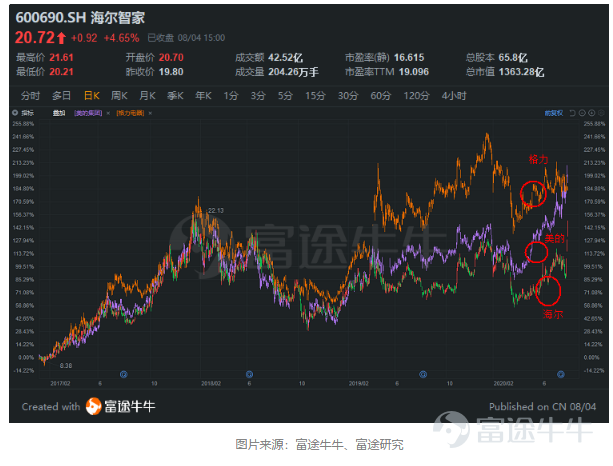This screenshot has height=466, width=613.
Task: Click the 600690.SH 海尔智家 stock title
Action: coord(80,18)
